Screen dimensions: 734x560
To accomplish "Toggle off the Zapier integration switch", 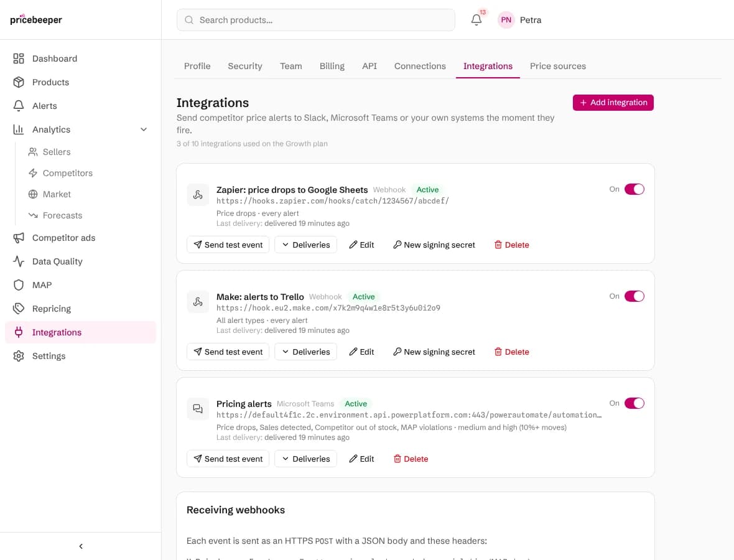I will pos(634,189).
